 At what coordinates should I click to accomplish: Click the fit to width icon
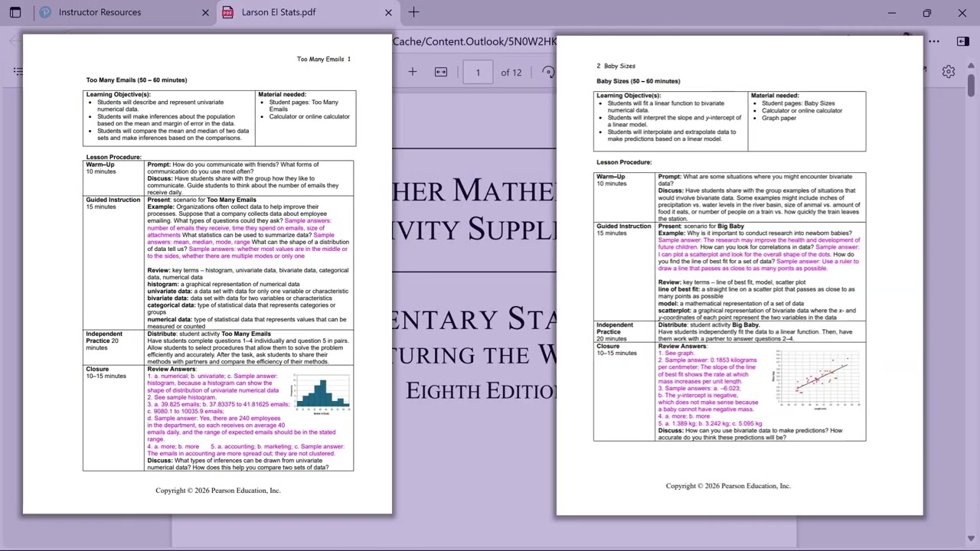pos(441,72)
